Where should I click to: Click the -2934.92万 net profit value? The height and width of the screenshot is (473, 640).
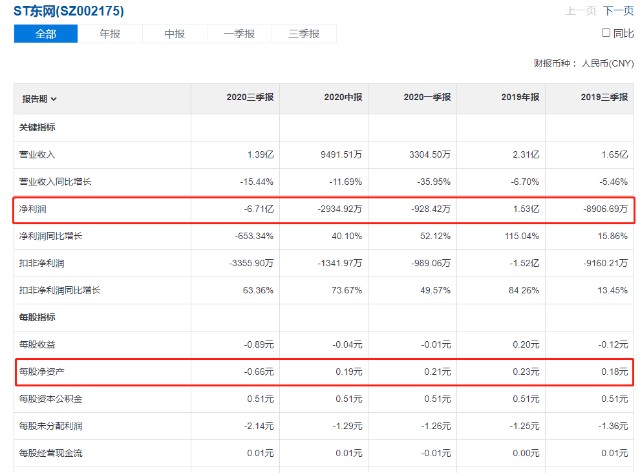(340, 209)
